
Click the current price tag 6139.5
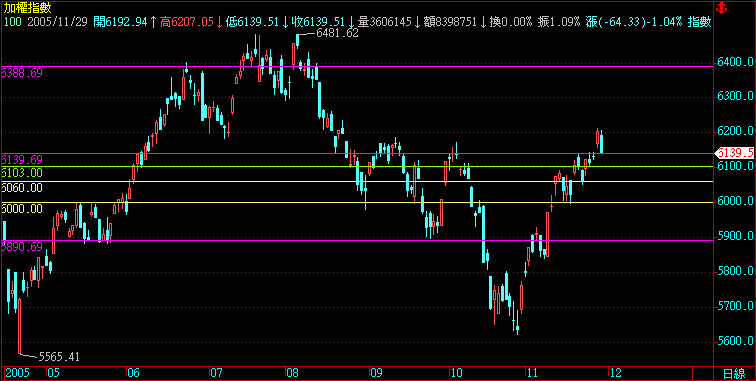pos(735,153)
